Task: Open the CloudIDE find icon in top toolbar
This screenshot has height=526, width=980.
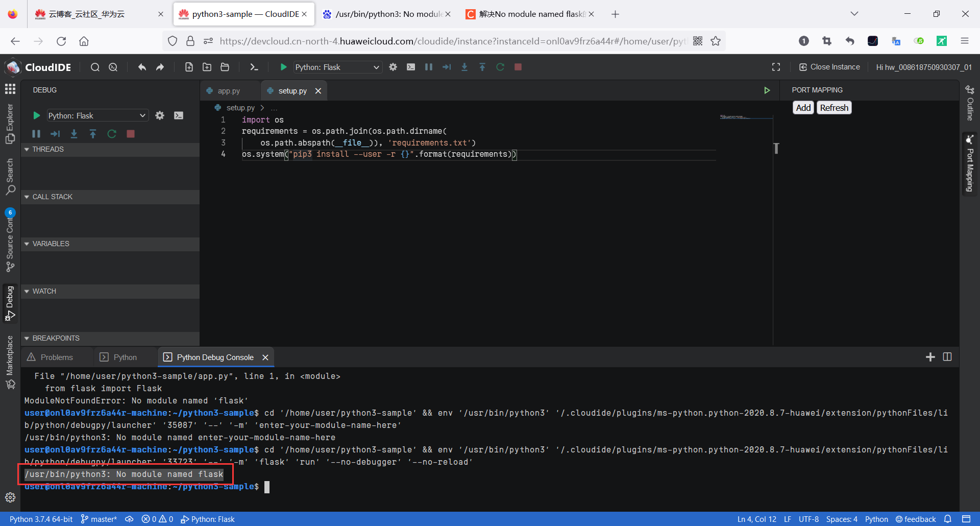Action: [95, 67]
